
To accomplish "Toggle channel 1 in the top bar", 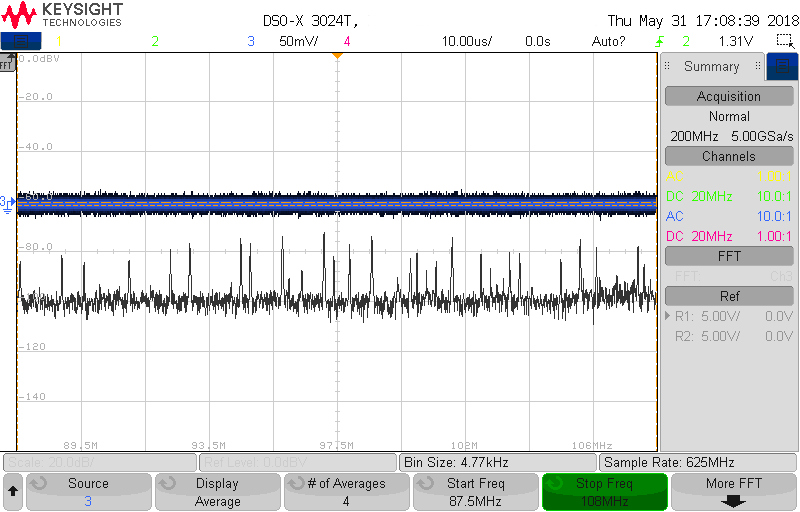I will [x=58, y=41].
